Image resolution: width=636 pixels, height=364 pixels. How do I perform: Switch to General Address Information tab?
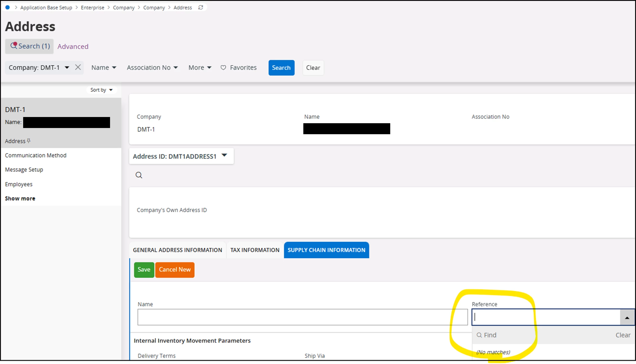click(177, 250)
